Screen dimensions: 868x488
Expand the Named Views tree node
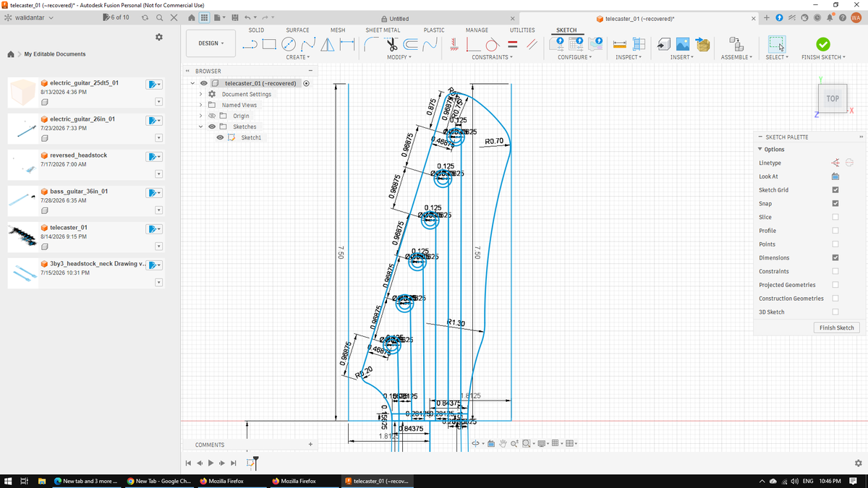(201, 105)
